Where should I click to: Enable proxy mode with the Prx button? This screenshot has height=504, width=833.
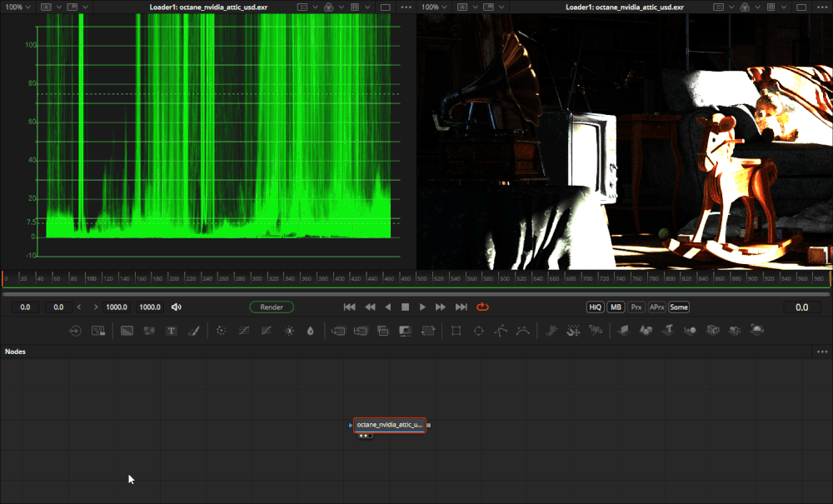(x=636, y=307)
